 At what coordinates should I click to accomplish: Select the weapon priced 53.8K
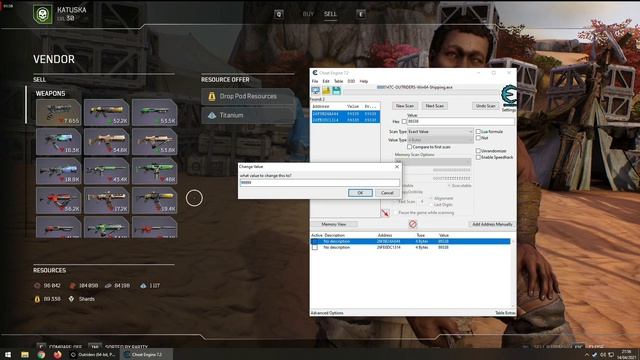point(155,142)
